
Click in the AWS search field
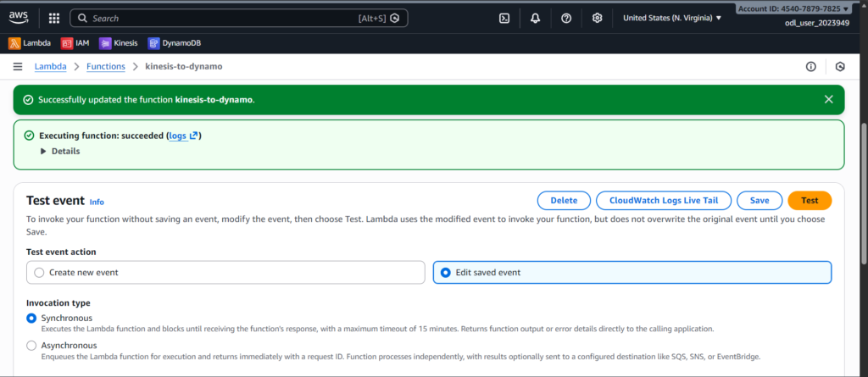tap(220, 18)
